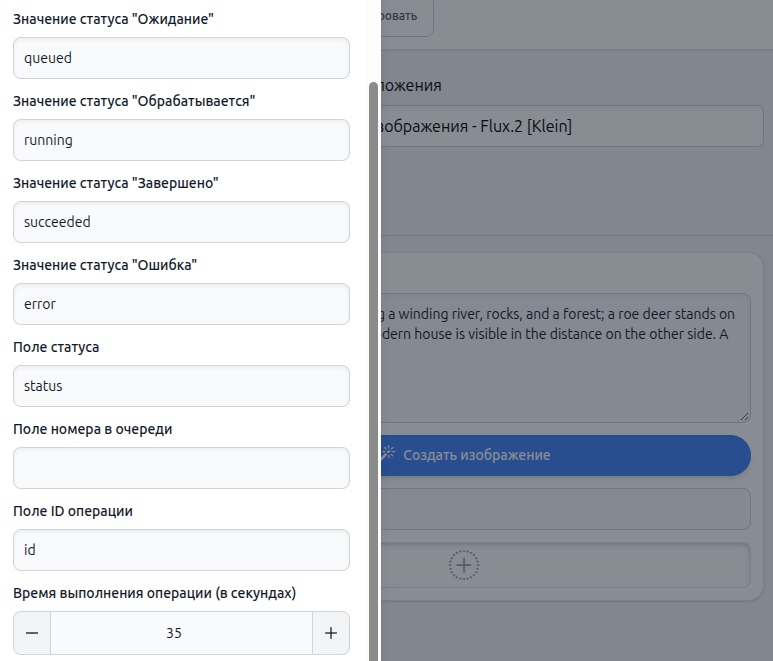
Task: Edit the "Ошибка" status field containing error
Action: 181,304
